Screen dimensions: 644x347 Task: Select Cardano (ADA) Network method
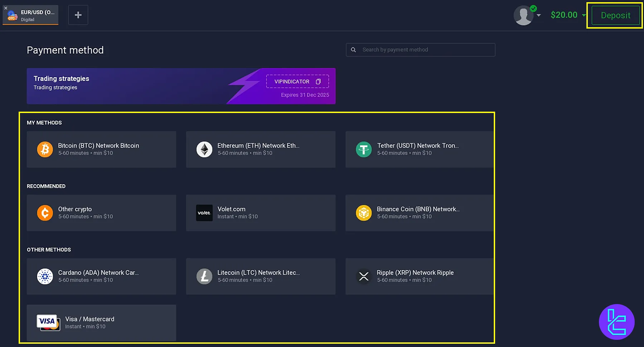(101, 276)
